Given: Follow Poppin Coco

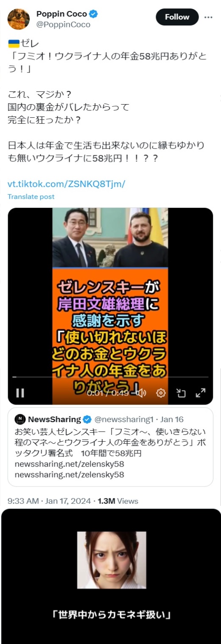Looking at the screenshot, I should point(177,17).
